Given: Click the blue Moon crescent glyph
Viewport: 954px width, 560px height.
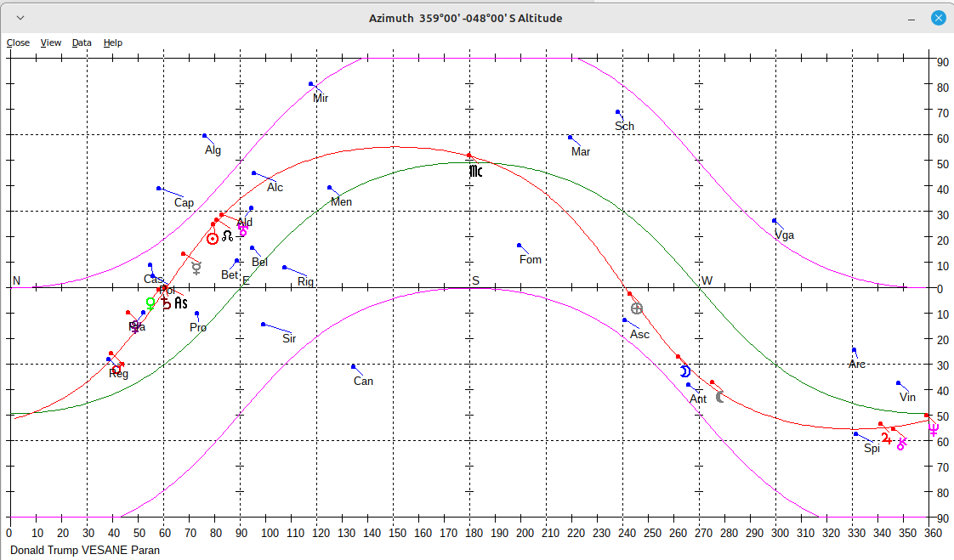Looking at the screenshot, I should (x=685, y=371).
